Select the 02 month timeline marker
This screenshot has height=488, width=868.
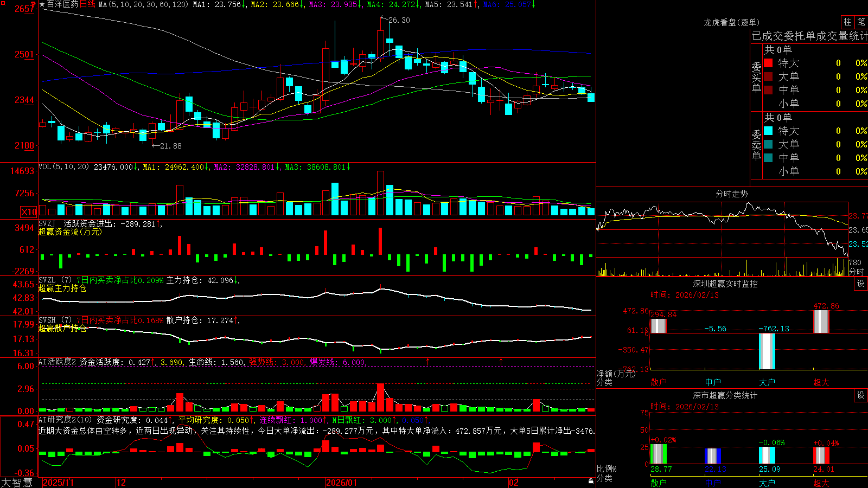(x=514, y=483)
